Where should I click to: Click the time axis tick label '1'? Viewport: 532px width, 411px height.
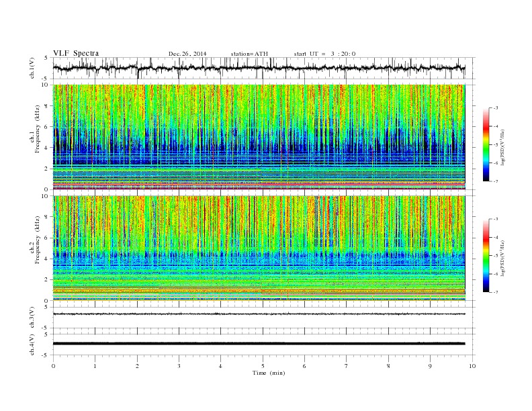95,366
